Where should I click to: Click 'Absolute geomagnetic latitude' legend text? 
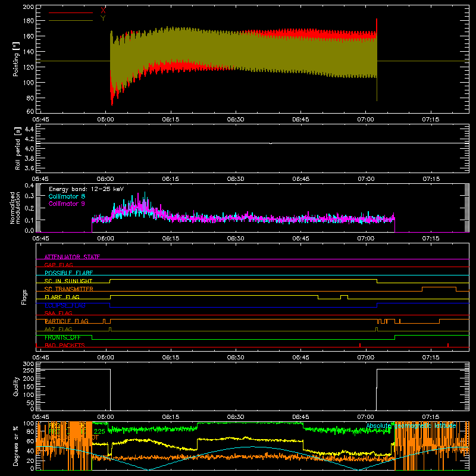point(411,426)
